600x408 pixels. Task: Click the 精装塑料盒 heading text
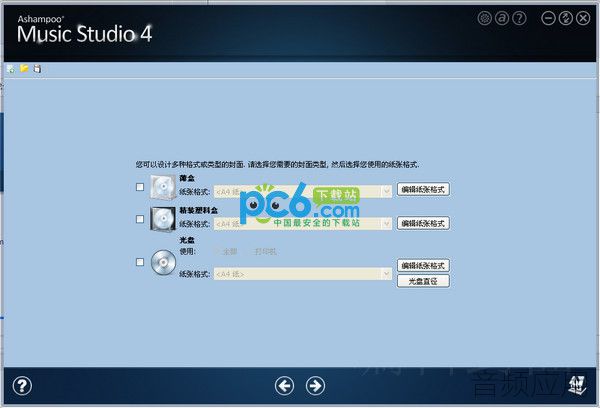pyautogui.click(x=199, y=210)
